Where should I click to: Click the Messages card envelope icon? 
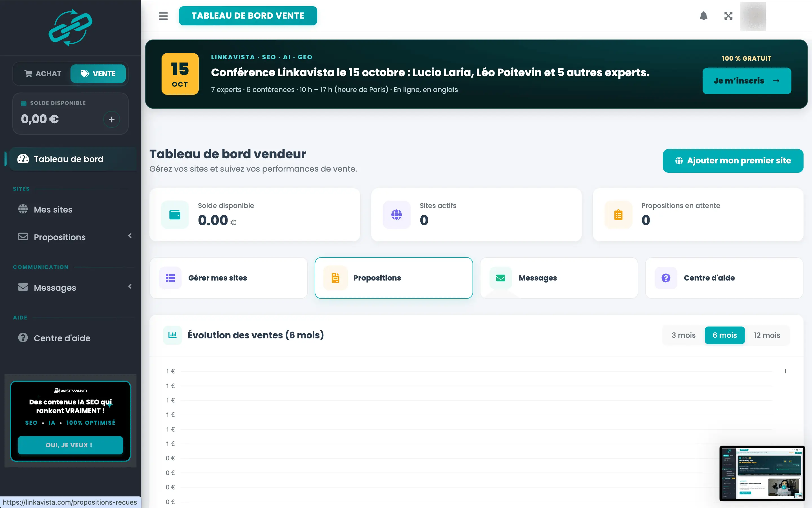(x=501, y=278)
